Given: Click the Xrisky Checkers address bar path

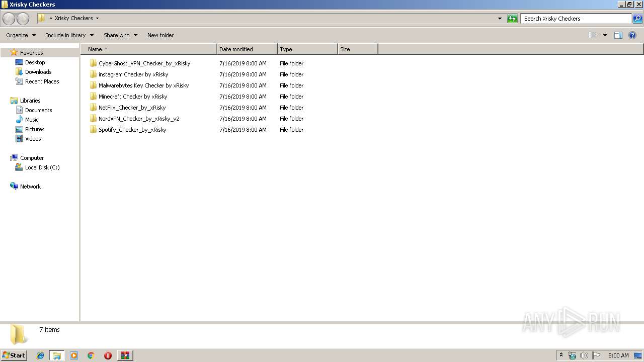Looking at the screenshot, I should [73, 18].
